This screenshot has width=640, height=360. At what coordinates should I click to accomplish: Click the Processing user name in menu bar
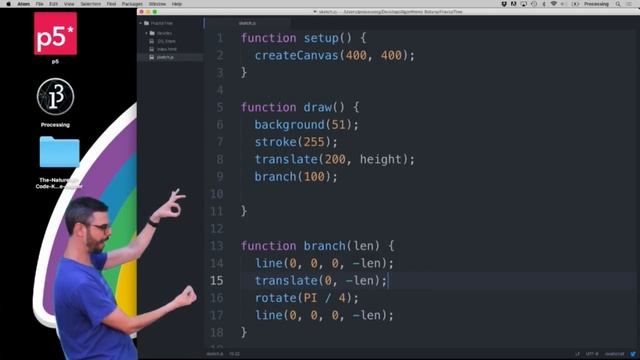[596, 4]
